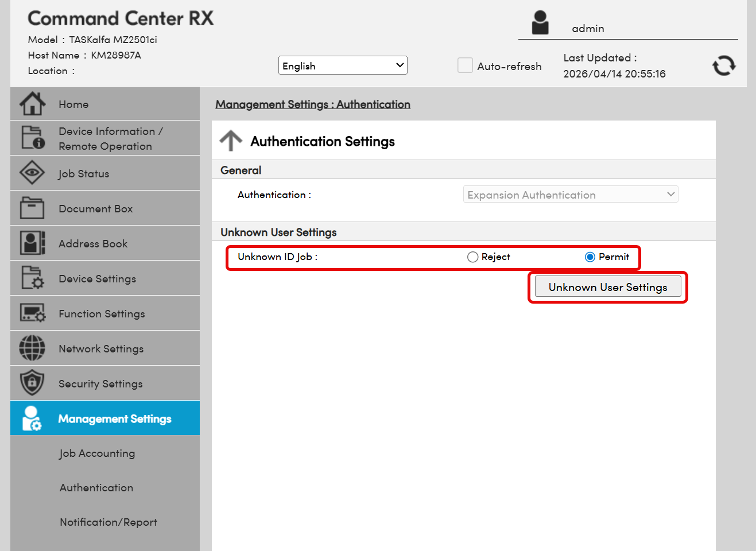This screenshot has width=756, height=551.
Task: Click the Security Settings shield icon
Action: pyautogui.click(x=32, y=383)
